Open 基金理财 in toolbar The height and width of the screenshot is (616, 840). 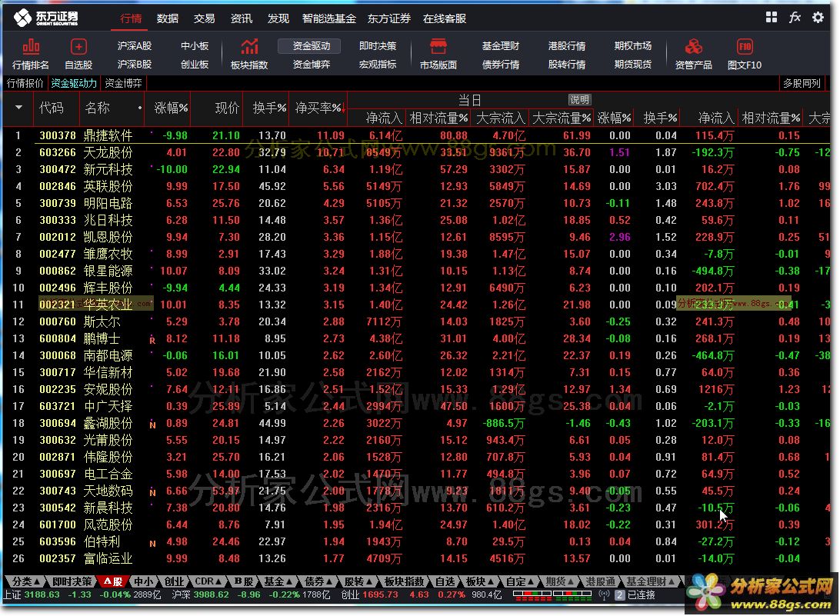click(500, 46)
